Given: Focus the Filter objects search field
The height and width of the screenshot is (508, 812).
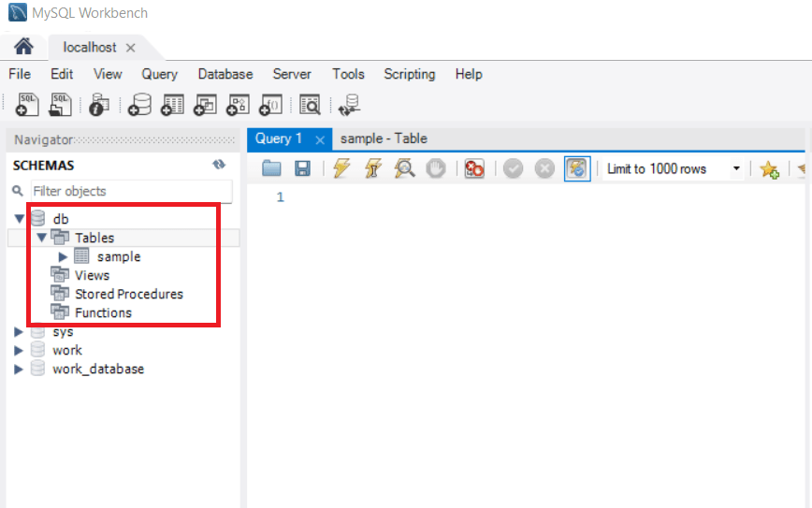Looking at the screenshot, I should tap(132, 191).
